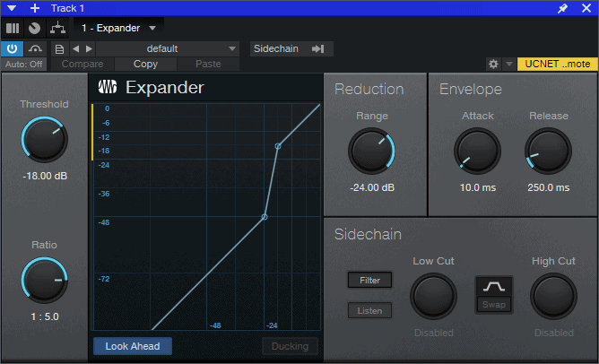Click the Disabled value under High Cut
The width and height of the screenshot is (599, 364).
click(x=554, y=333)
